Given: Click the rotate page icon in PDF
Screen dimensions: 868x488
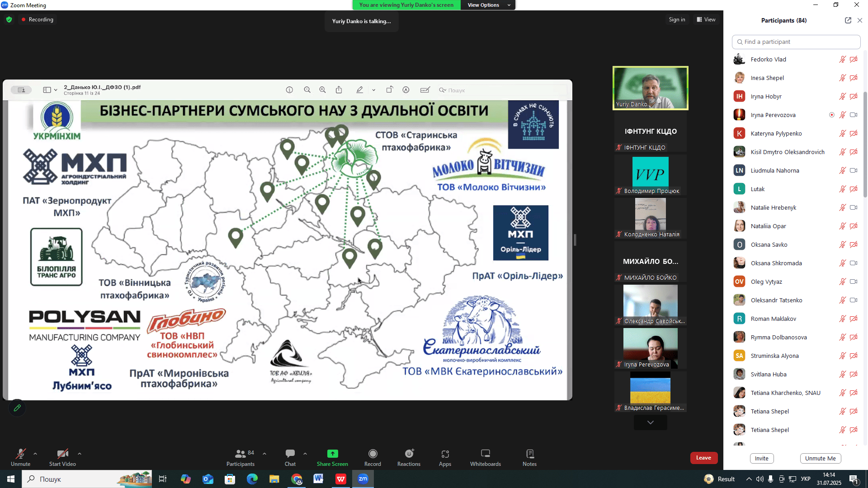Looking at the screenshot, I should 389,90.
